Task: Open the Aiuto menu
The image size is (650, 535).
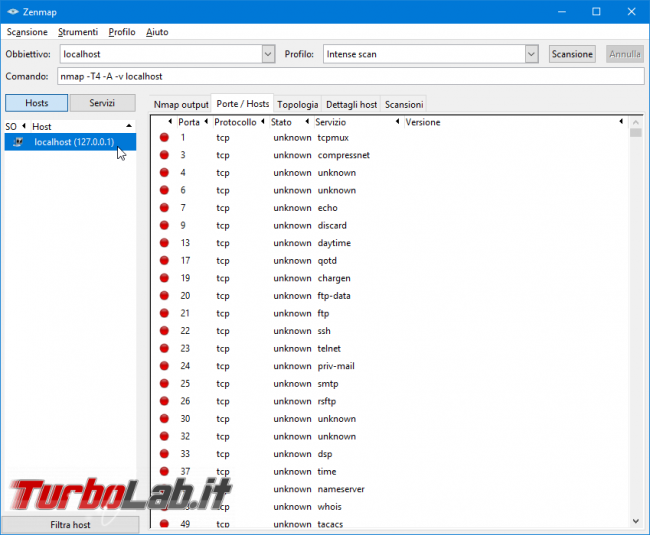Action: 157,32
